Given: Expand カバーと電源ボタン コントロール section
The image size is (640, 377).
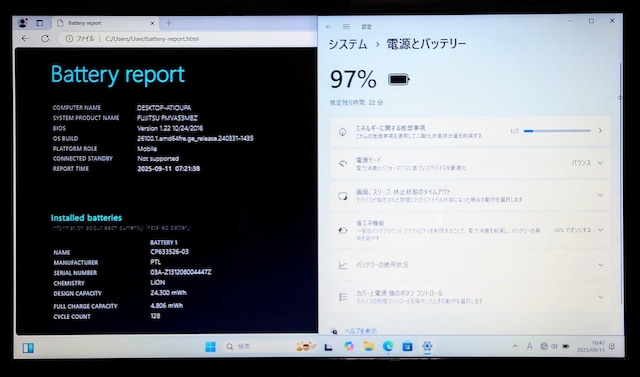Looking at the screenshot, I should tap(470, 297).
